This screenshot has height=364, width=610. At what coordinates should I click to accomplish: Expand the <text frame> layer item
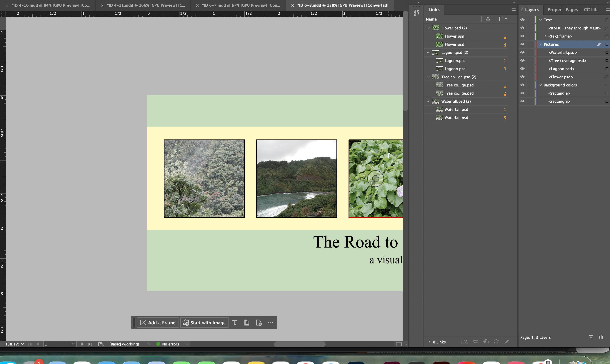545,36
